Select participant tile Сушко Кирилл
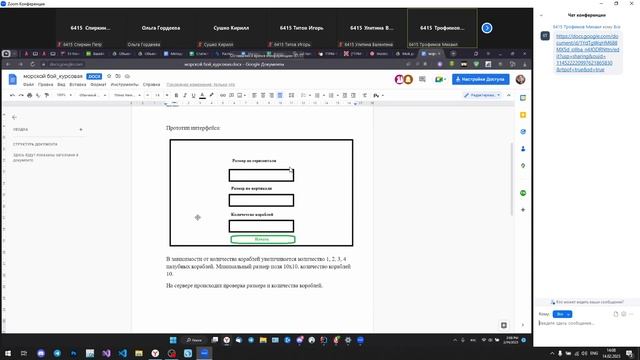This screenshot has height=360, width=640. click(x=231, y=28)
